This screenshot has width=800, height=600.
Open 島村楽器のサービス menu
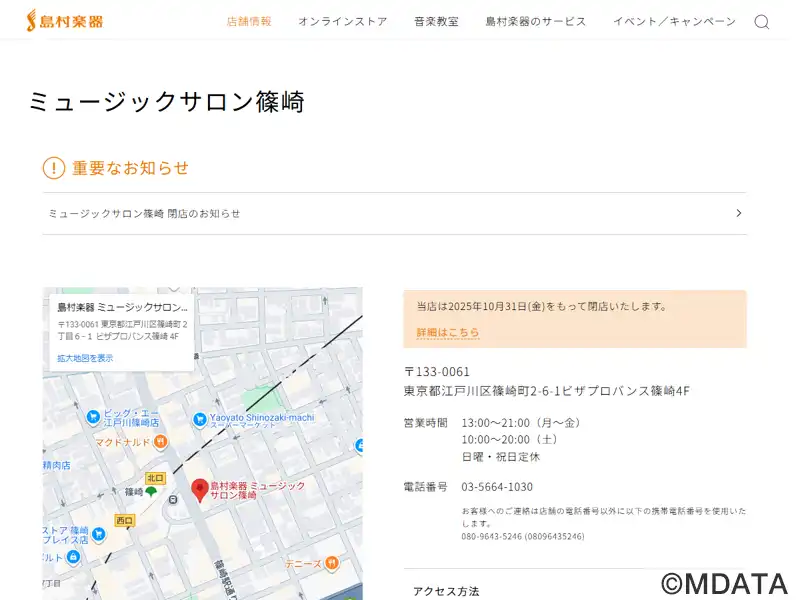(536, 22)
